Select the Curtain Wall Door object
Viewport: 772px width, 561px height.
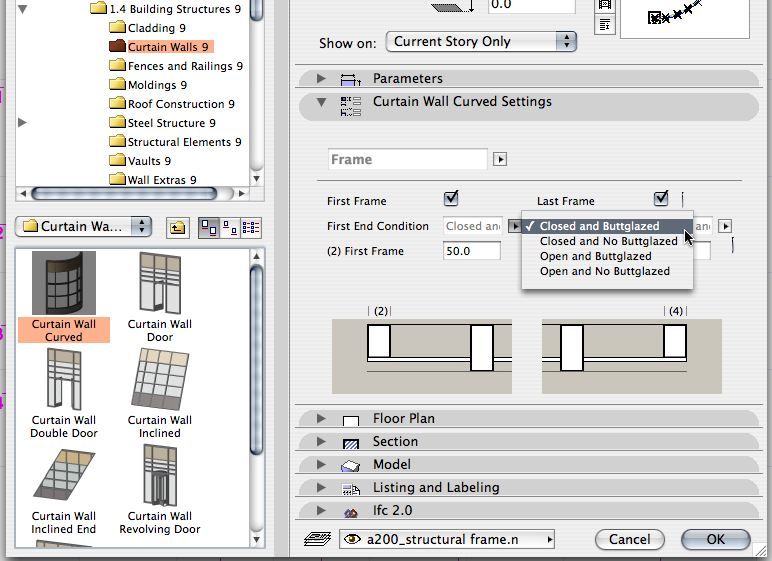[x=160, y=297]
